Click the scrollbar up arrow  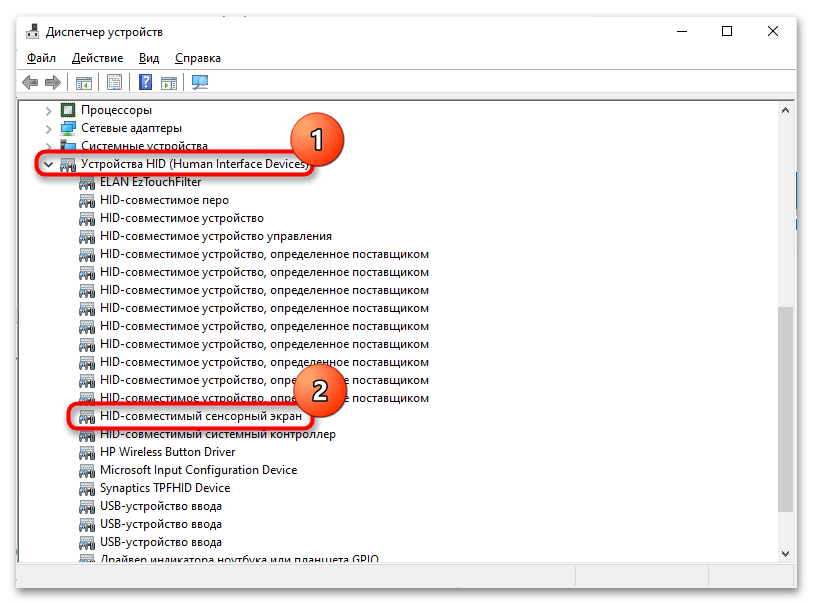[786, 110]
